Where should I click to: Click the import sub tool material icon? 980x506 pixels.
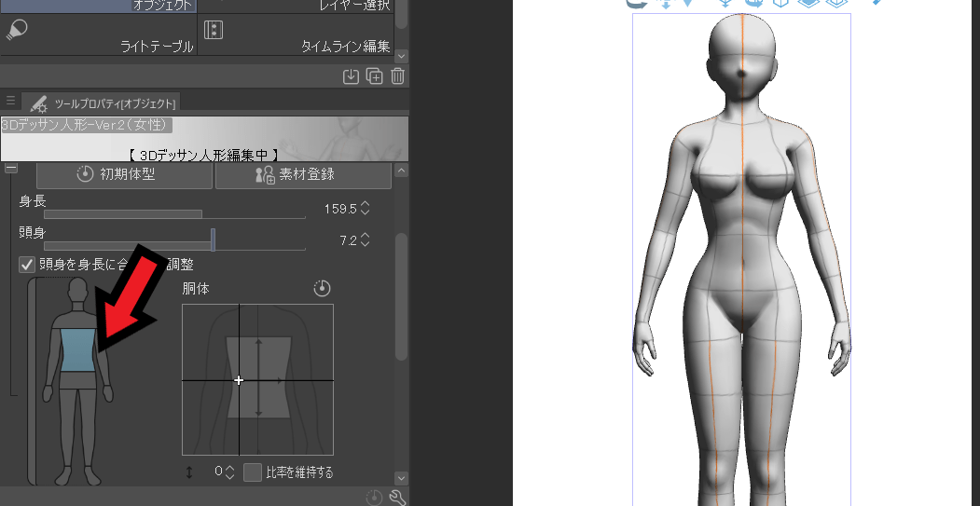click(352, 76)
